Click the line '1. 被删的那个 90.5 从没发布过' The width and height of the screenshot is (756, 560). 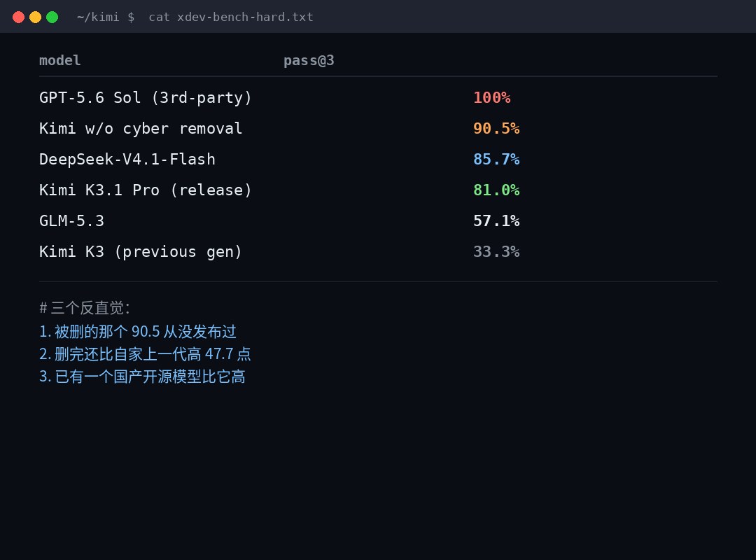click(x=138, y=331)
